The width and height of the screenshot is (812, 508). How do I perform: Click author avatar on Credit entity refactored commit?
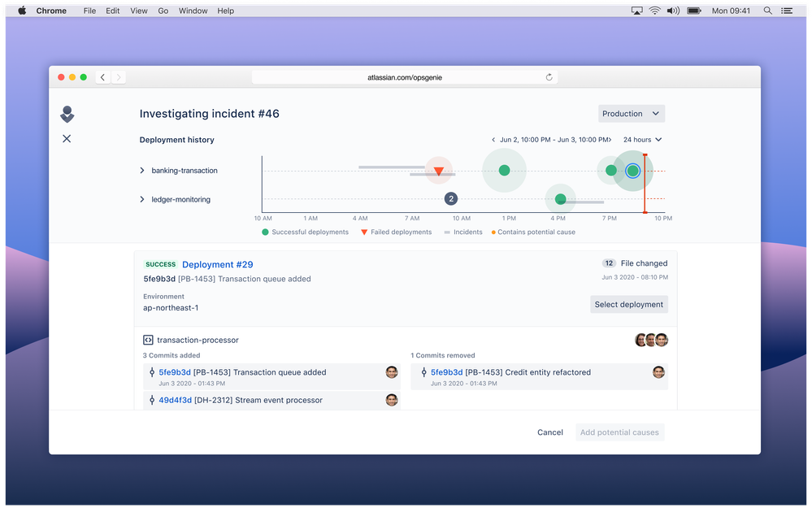(658, 371)
